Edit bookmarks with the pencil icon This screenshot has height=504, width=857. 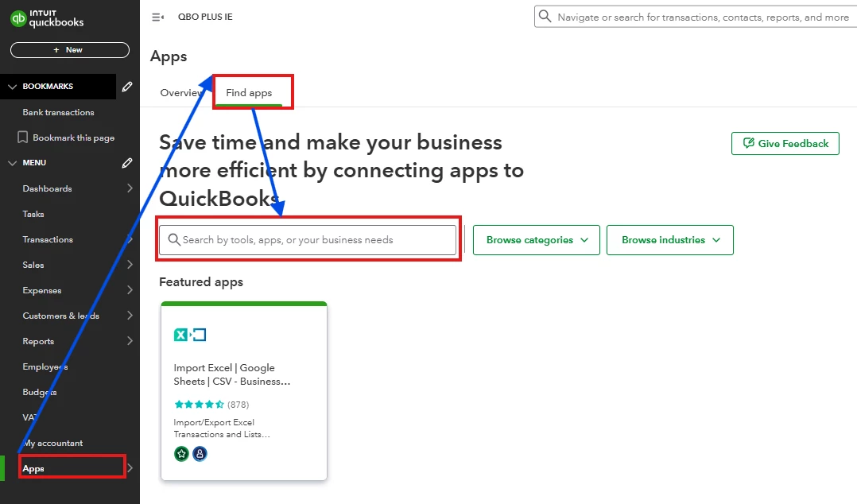[x=127, y=87]
